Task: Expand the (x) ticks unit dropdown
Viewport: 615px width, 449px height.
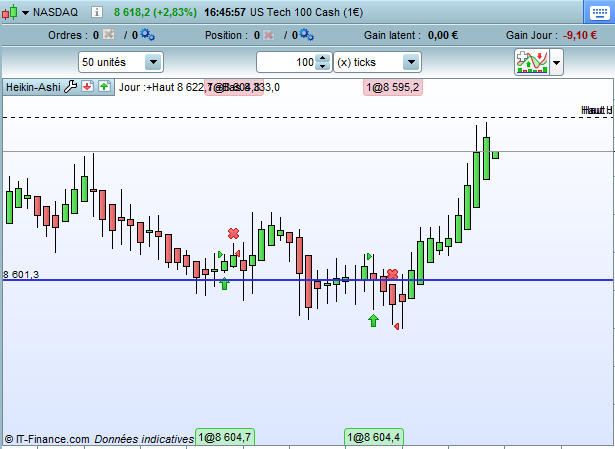Action: (411, 62)
